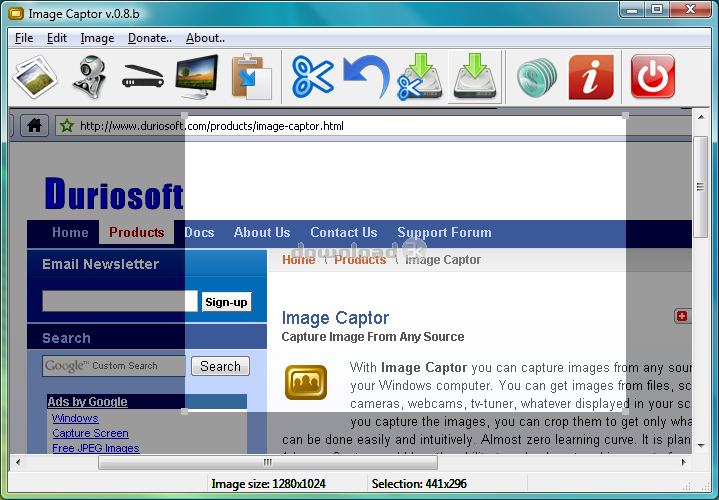Click green star bookmark icon in address bar
This screenshot has height=500, width=719.
(67, 125)
